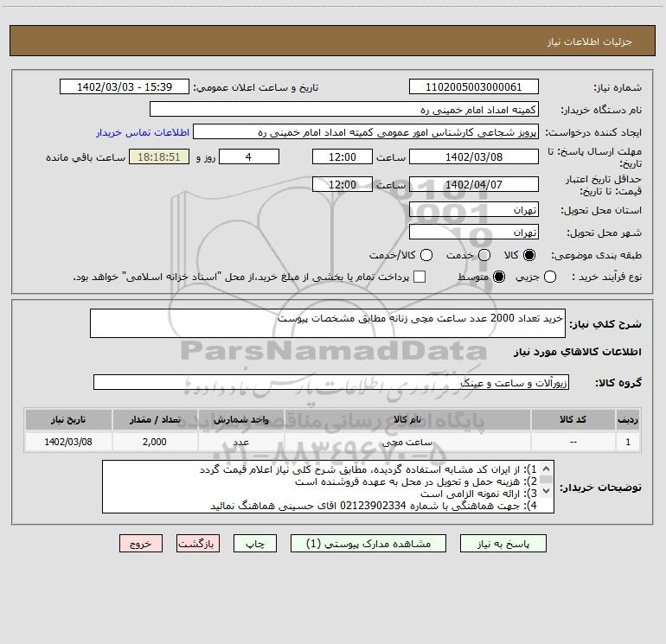Viewport: 666px width, 644px height.
Task: Select the کالا/خدمت radio button
Action: coord(426,255)
